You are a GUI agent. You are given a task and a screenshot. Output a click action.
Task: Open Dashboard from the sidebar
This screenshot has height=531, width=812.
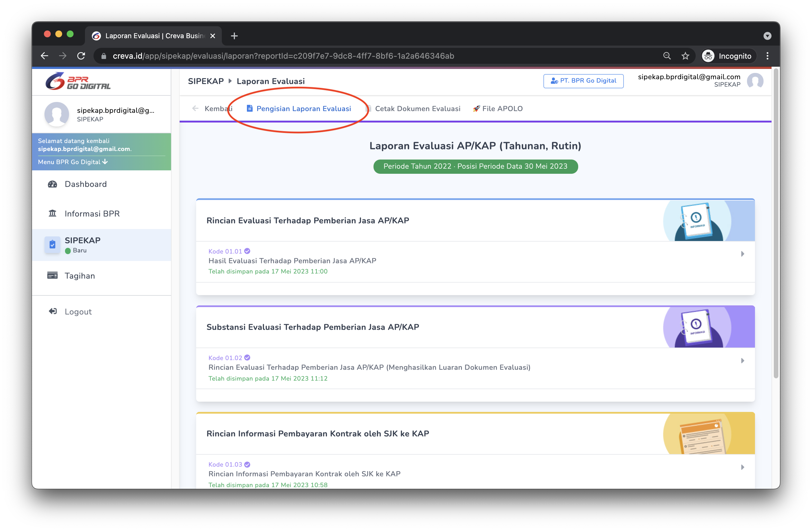pyautogui.click(x=101, y=184)
